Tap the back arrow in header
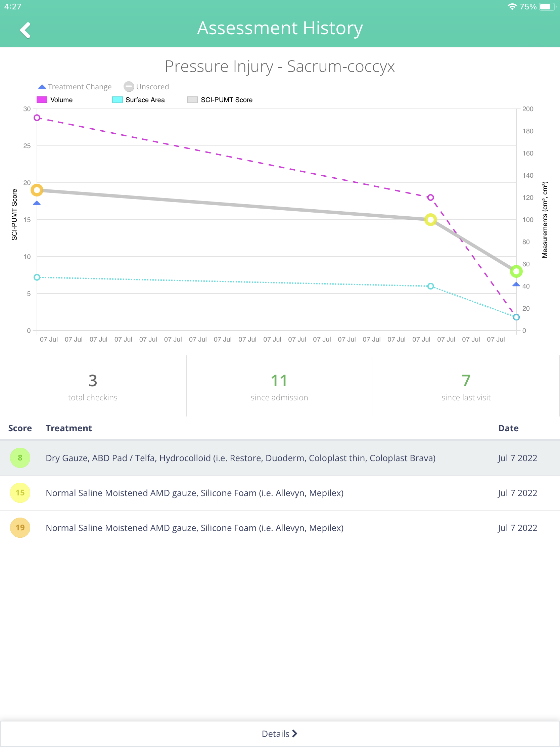The height and width of the screenshot is (747, 560). [x=25, y=30]
